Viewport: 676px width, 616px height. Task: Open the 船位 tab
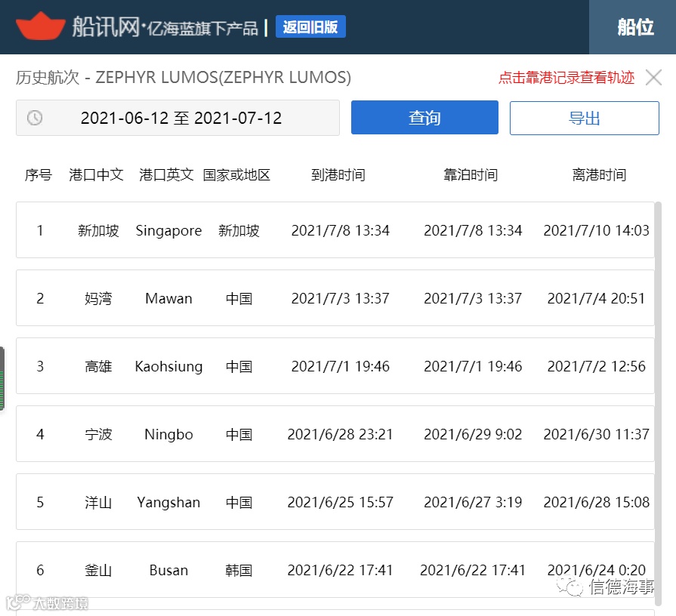pyautogui.click(x=634, y=27)
